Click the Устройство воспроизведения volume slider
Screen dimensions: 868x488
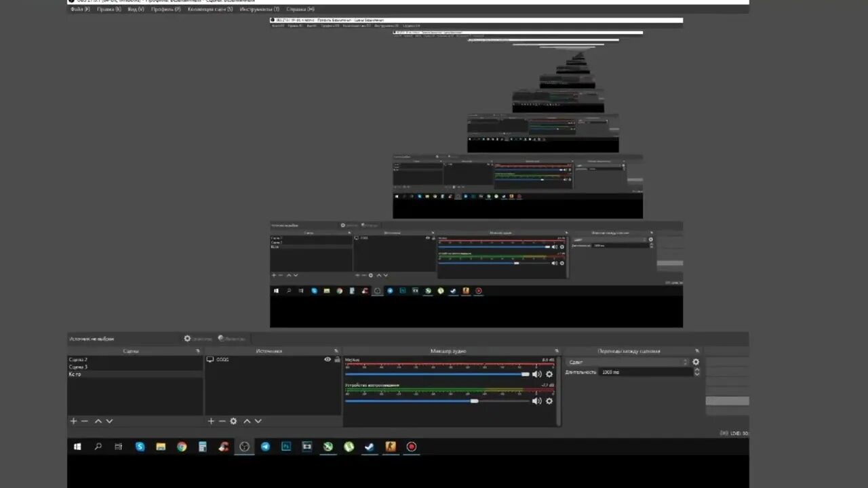(x=437, y=401)
